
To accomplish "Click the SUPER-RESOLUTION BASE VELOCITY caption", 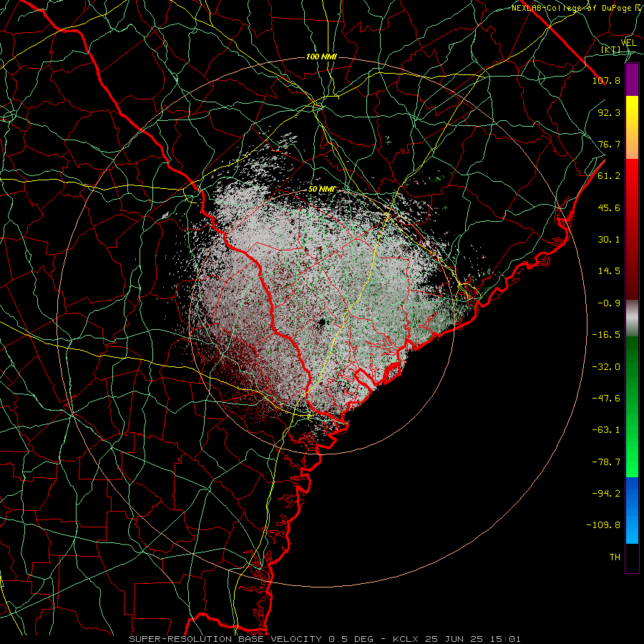I will pos(324,639).
